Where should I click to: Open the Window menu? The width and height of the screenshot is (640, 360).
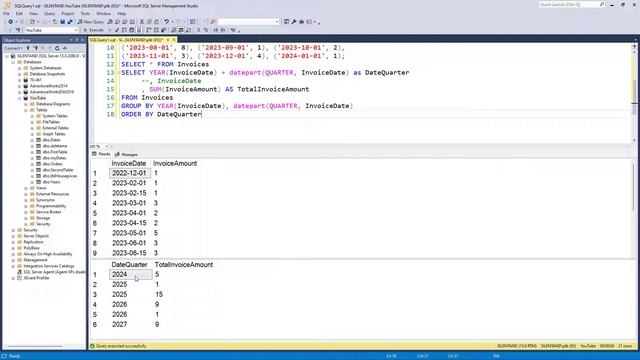(x=103, y=13)
